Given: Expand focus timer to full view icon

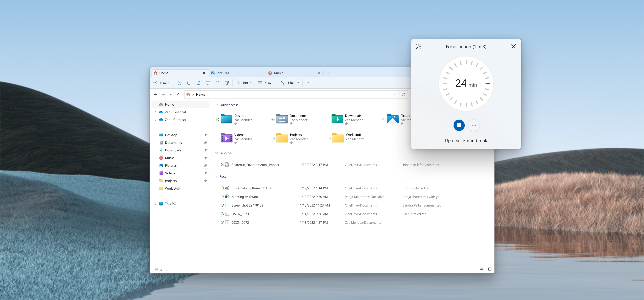Looking at the screenshot, I should [x=419, y=46].
